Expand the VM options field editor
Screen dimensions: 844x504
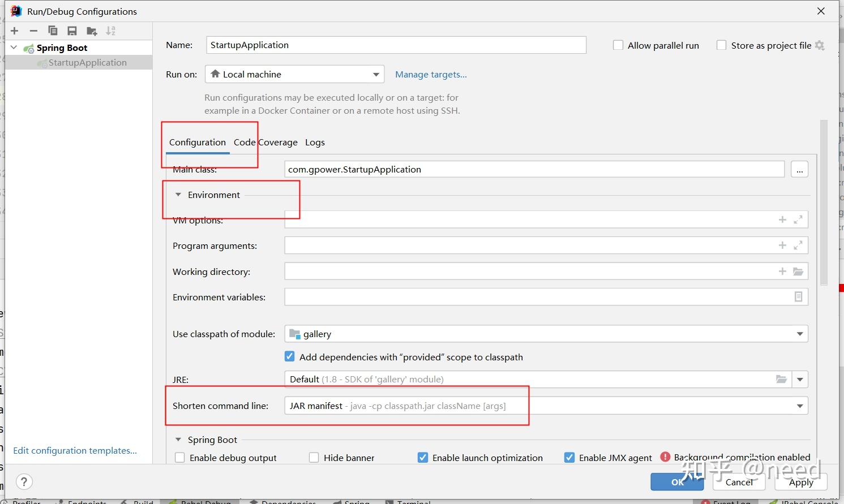coord(798,219)
